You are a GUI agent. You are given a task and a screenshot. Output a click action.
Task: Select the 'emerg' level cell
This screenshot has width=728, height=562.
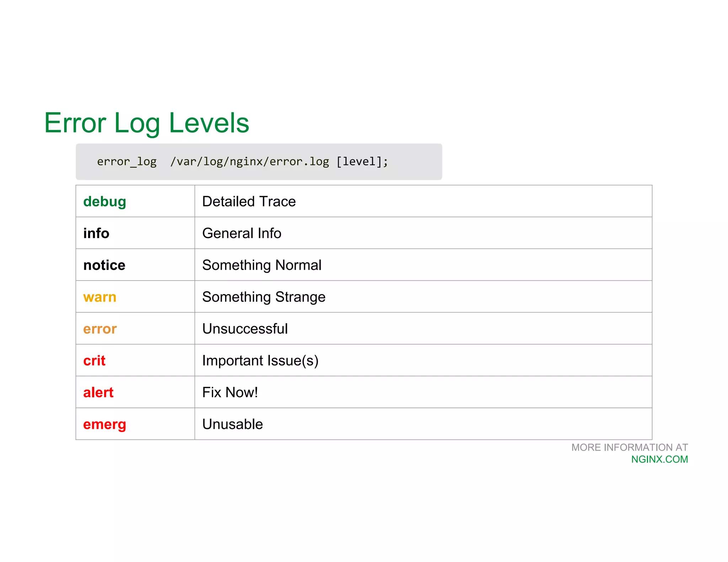click(135, 424)
